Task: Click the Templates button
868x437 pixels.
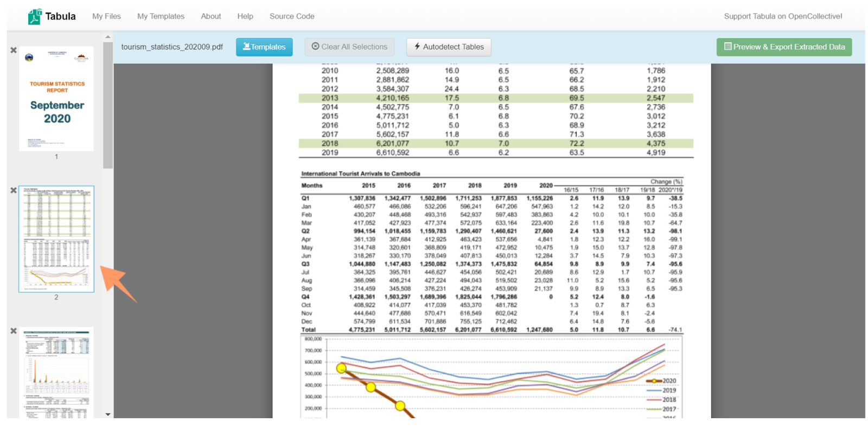Action: tap(264, 47)
